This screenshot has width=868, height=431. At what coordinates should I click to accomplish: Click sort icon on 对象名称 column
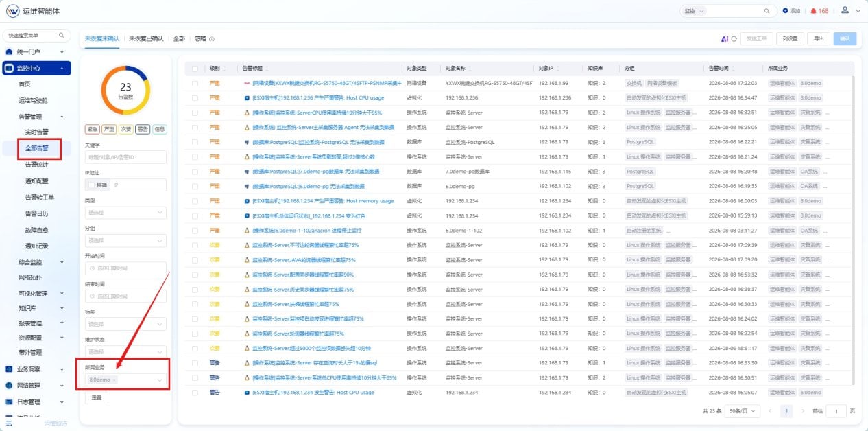470,69
